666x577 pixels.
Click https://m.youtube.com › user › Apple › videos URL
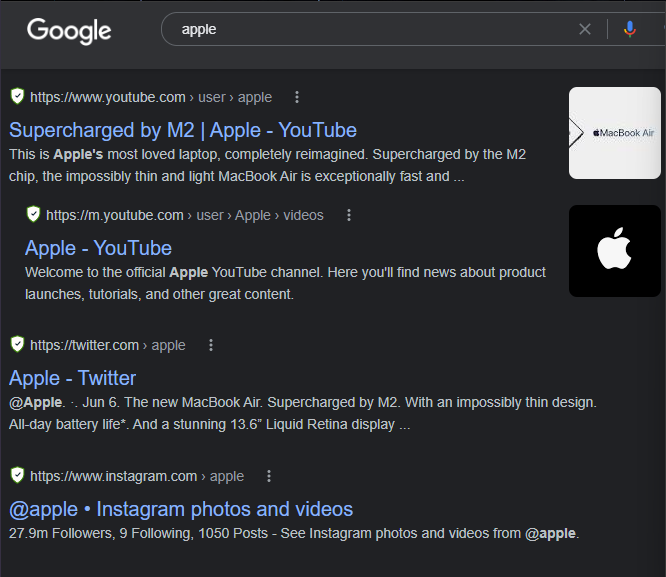click(185, 215)
